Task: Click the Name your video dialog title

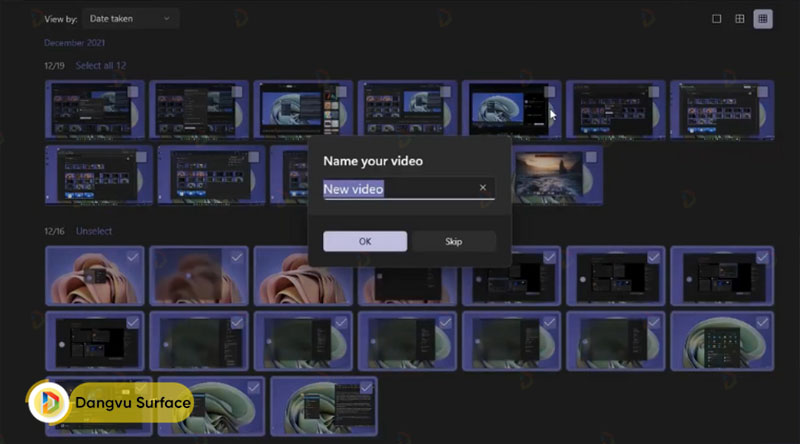Action: coord(373,161)
